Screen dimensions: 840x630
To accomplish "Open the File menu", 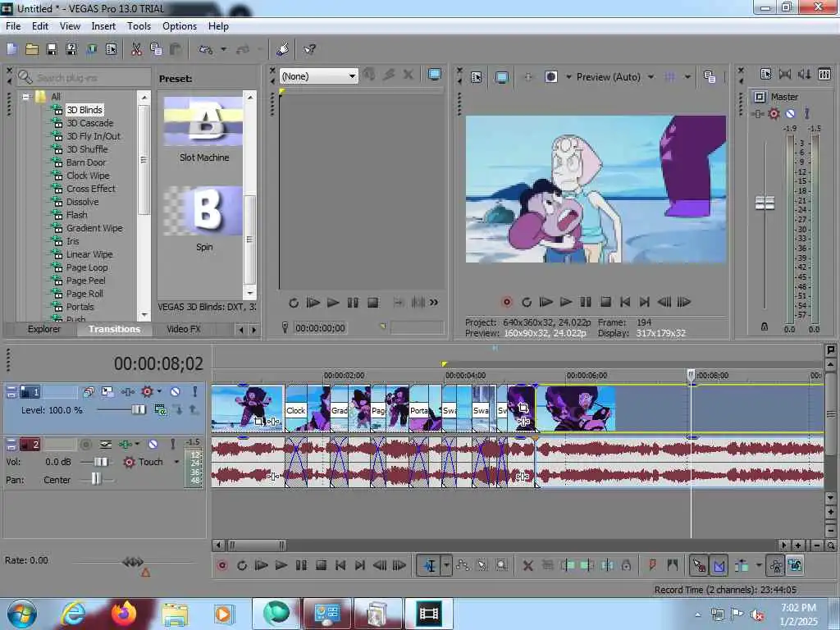I will [x=13, y=25].
